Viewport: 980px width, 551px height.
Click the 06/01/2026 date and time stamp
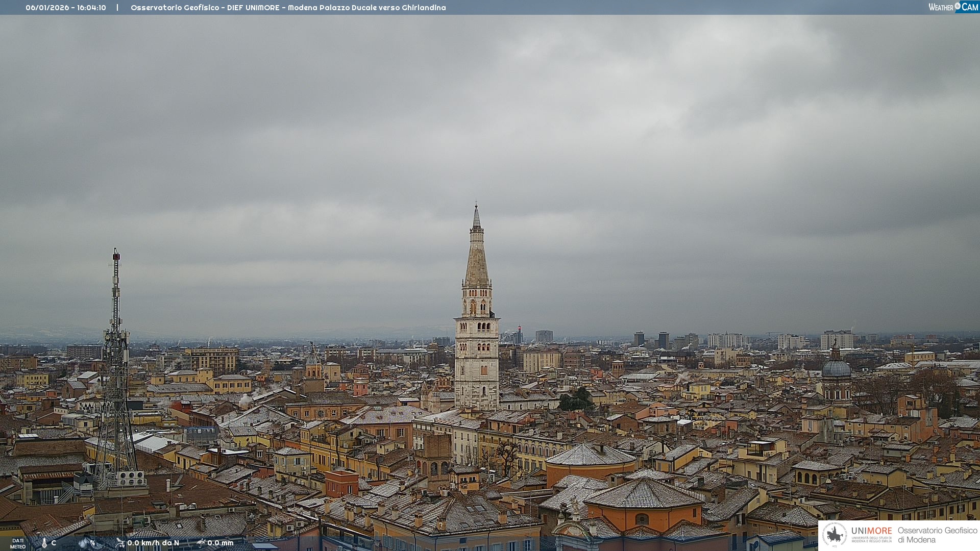coord(66,8)
